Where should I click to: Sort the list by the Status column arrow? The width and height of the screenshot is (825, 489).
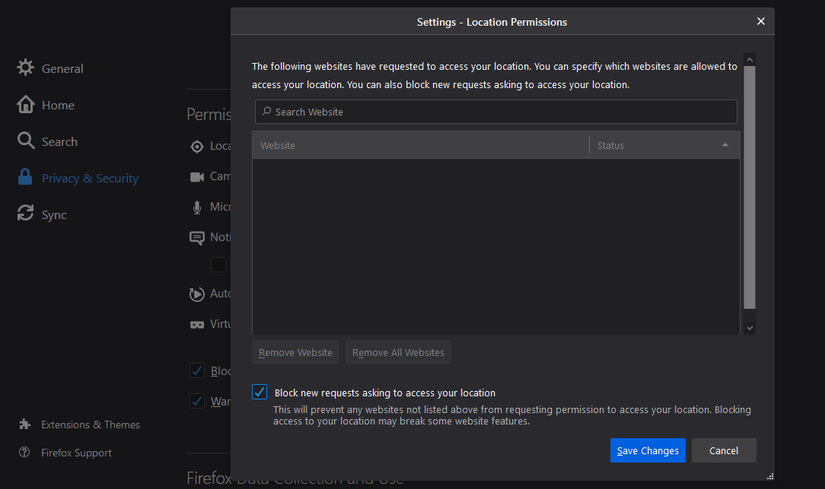point(725,145)
